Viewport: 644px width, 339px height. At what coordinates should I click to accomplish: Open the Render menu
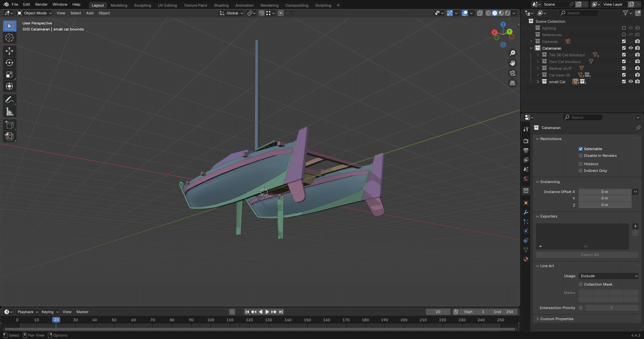click(x=41, y=4)
